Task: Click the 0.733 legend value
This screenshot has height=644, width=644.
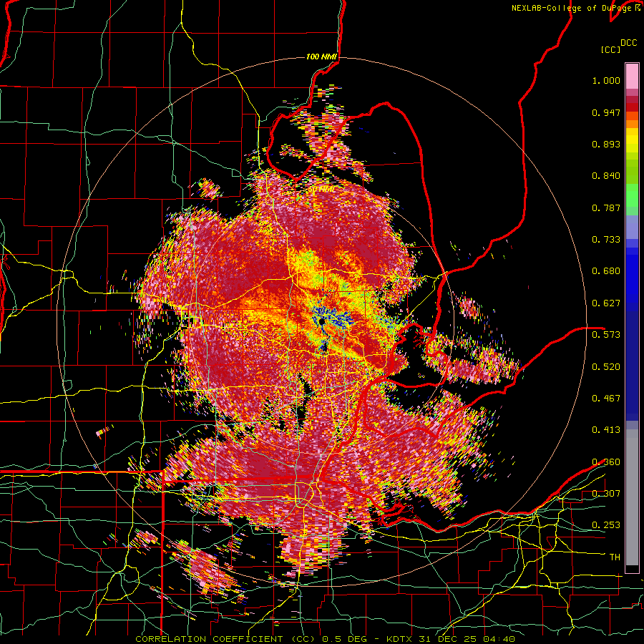Action: point(606,240)
